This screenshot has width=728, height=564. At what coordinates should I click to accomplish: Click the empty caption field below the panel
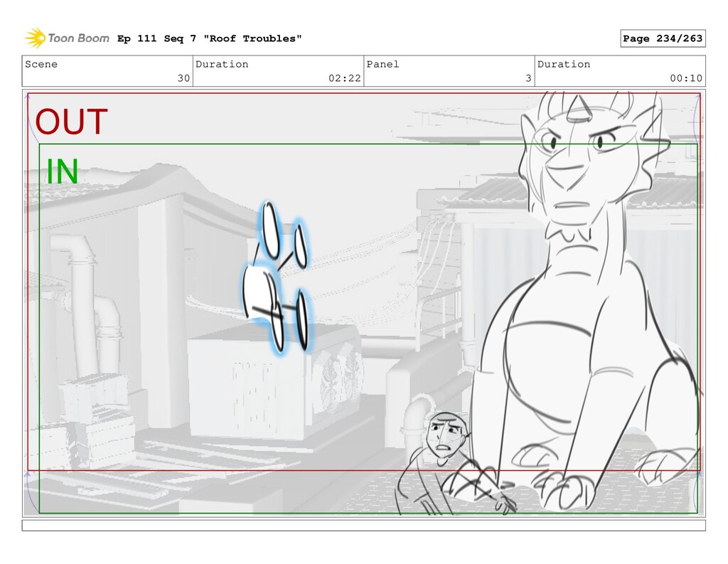point(363,525)
